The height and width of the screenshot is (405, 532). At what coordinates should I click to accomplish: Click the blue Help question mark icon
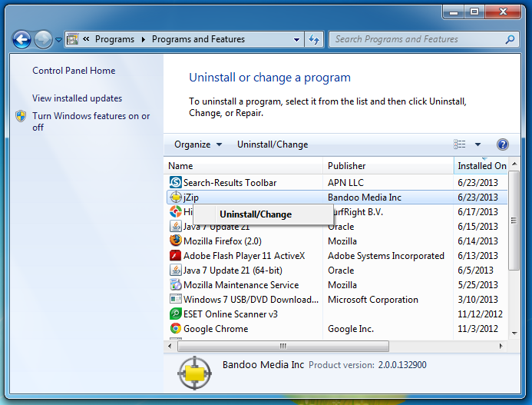tap(503, 144)
